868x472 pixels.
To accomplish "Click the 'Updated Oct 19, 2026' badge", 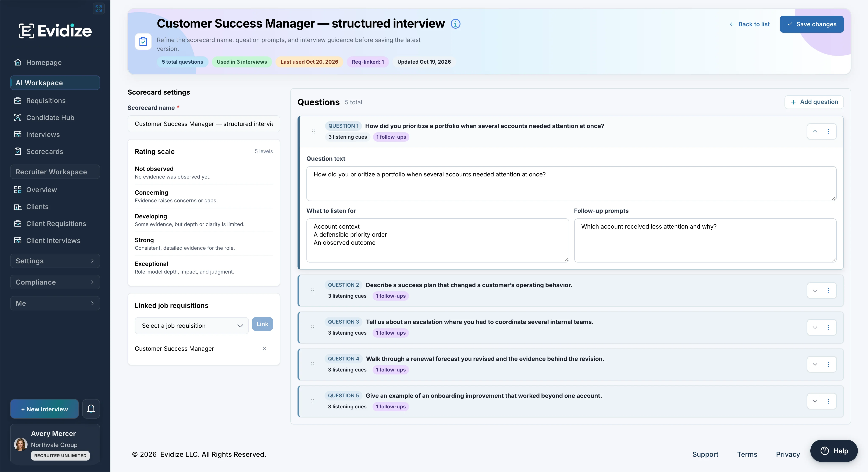I will pos(424,62).
